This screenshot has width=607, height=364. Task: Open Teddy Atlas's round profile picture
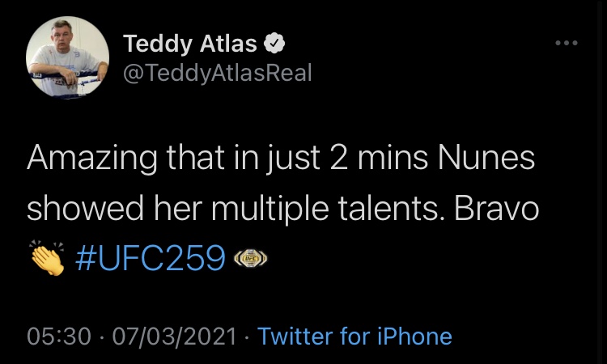[x=67, y=57]
